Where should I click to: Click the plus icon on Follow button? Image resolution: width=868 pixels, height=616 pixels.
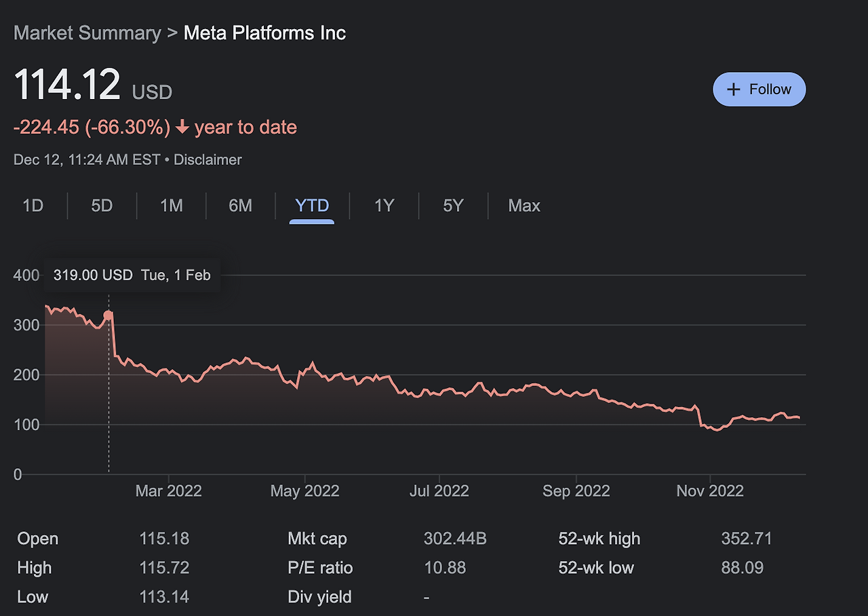coord(733,90)
